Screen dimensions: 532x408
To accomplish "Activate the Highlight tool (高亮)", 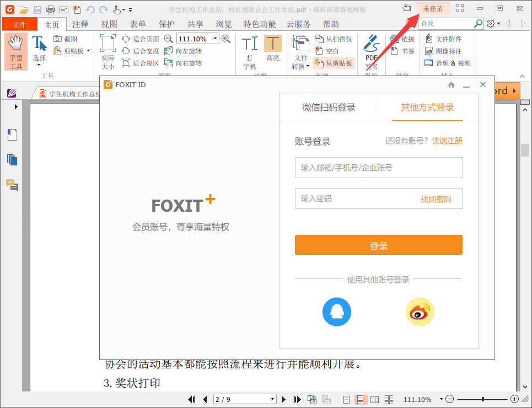I will point(273,49).
